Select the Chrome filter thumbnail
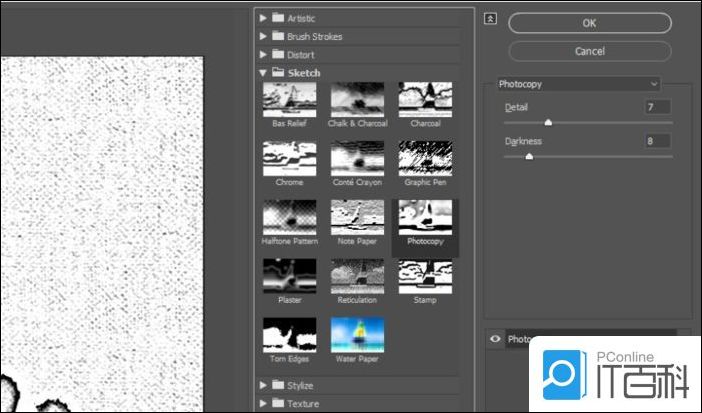This screenshot has height=413, width=702. click(x=289, y=158)
